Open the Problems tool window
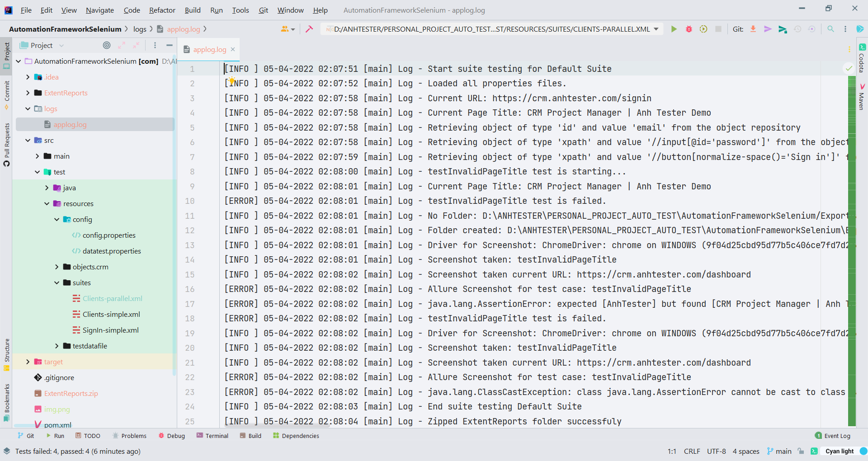This screenshot has width=868, height=461. point(129,436)
